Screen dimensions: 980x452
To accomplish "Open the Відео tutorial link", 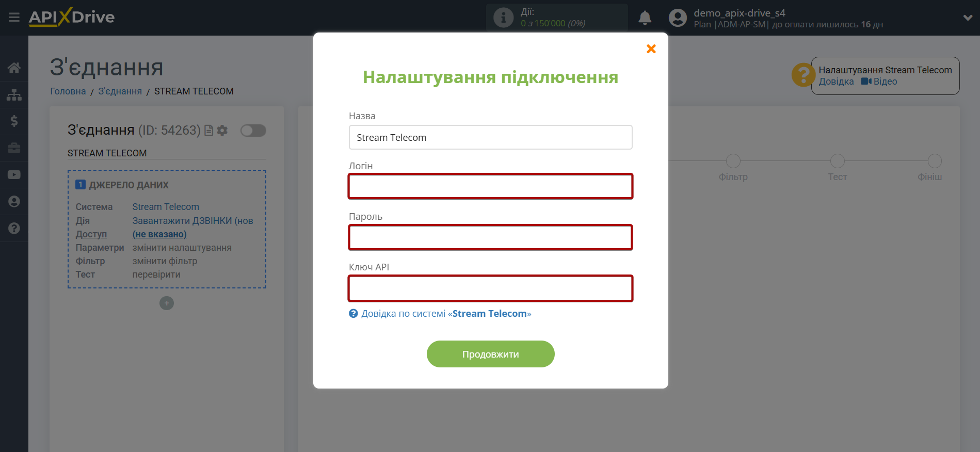I will [x=879, y=82].
